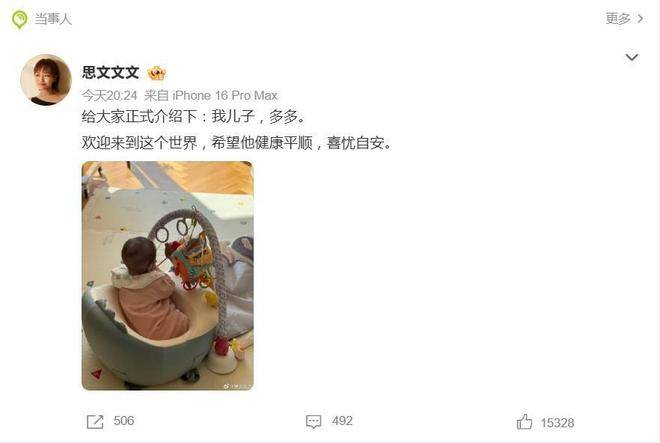Screen dimensions: 660x443
Task: Click the watermark on the photo corner
Action: pos(237,386)
